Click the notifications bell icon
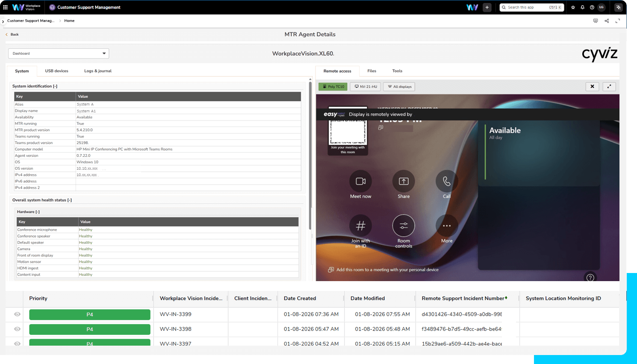 [582, 7]
